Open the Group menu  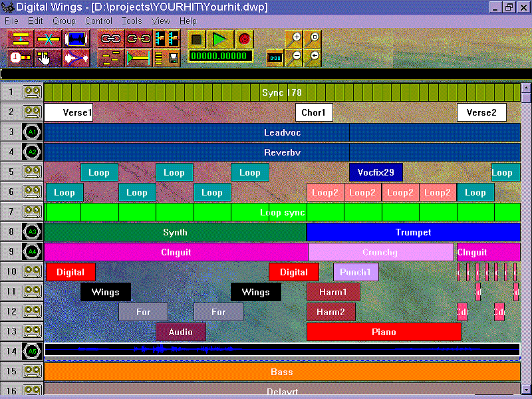tap(64, 21)
